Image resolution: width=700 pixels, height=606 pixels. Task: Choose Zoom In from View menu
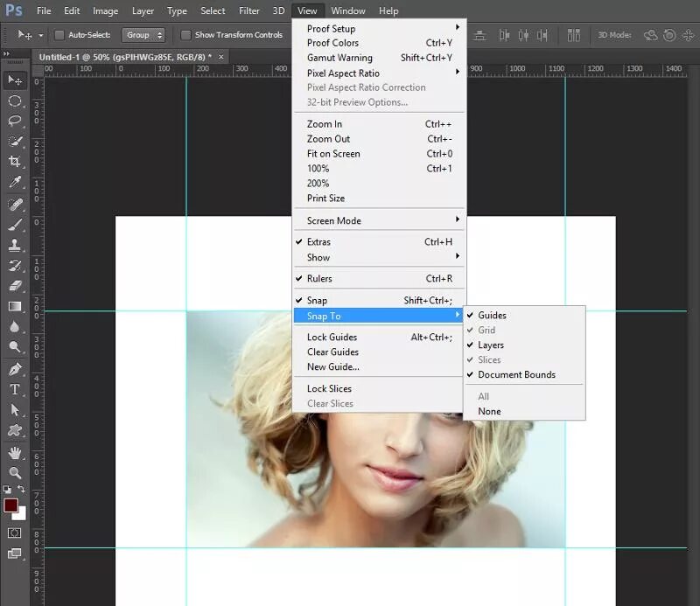click(x=380, y=124)
